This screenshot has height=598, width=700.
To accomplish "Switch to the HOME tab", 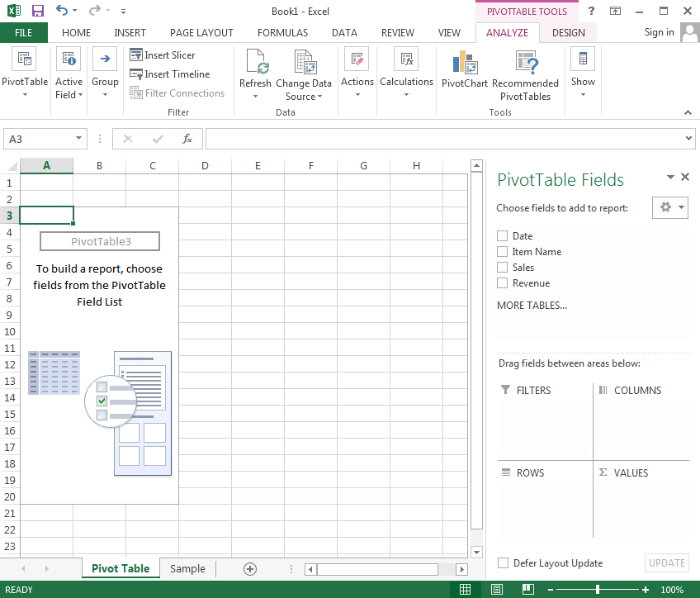I will pos(76,32).
